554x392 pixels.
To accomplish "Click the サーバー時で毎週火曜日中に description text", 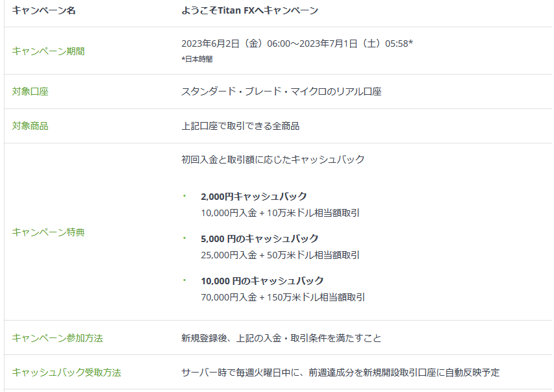I will click(x=340, y=372).
